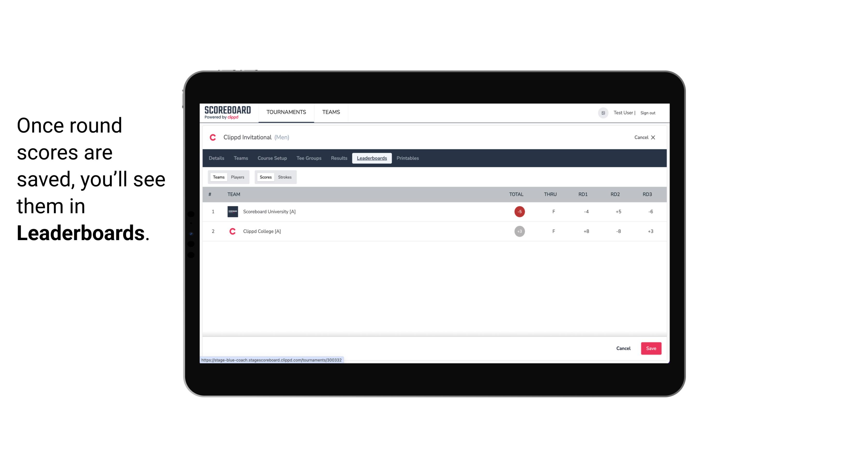Click the Cancel button
The width and height of the screenshot is (868, 467).
click(x=623, y=348)
